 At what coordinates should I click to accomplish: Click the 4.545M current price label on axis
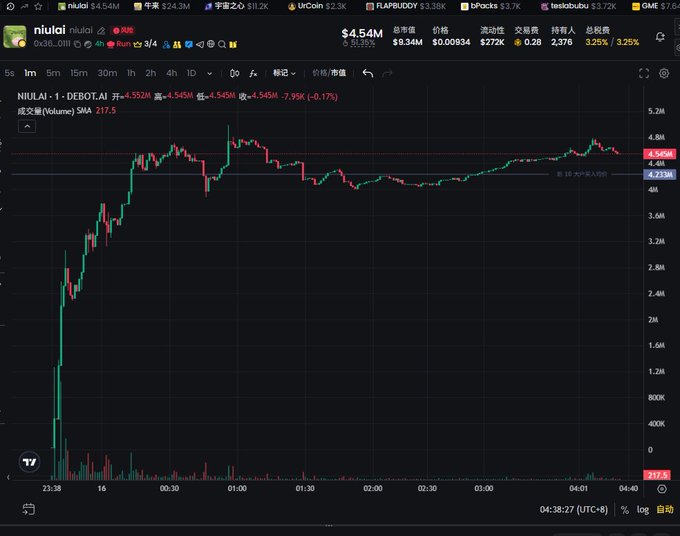(660, 154)
